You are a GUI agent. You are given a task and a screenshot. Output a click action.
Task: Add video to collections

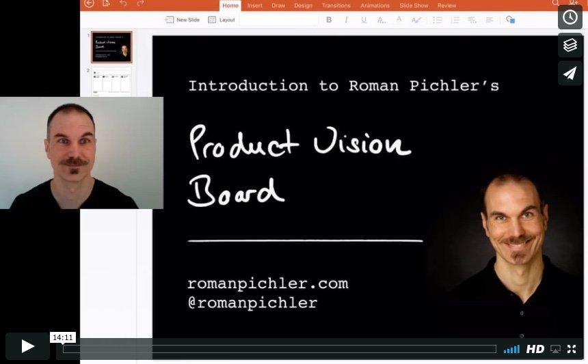[570, 45]
